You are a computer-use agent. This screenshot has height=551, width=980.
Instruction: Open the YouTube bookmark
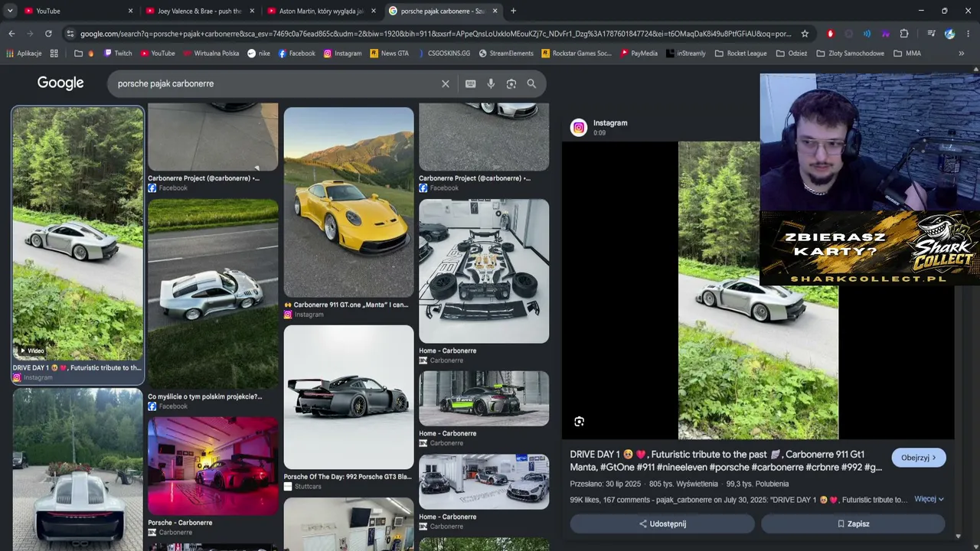pos(158,54)
